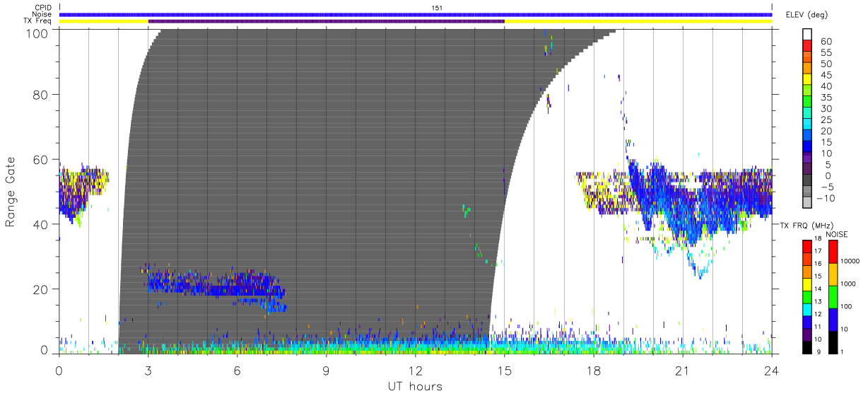The image size is (868, 401).
Task: Click the NOISE legend title
Action: coord(836,234)
